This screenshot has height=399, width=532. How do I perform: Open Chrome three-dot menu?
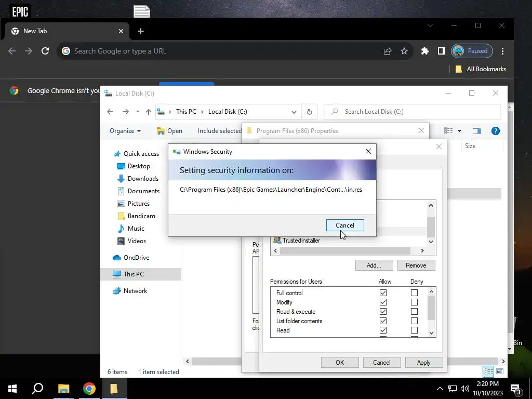(502, 51)
